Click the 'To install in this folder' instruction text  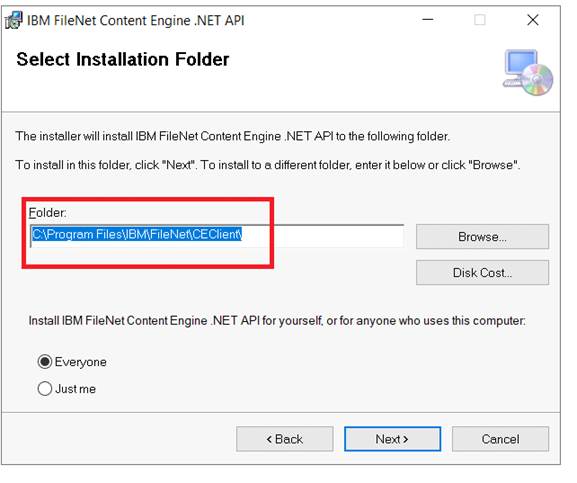pos(268,165)
